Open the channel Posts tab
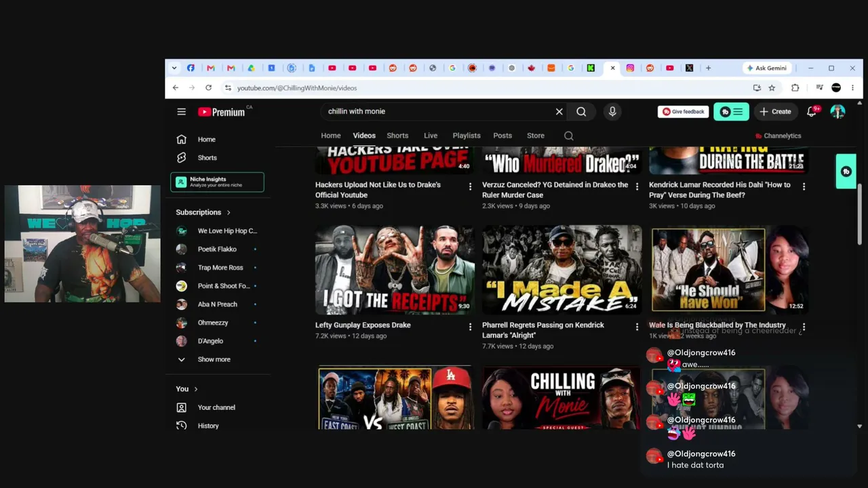The image size is (868, 488). [x=502, y=136]
